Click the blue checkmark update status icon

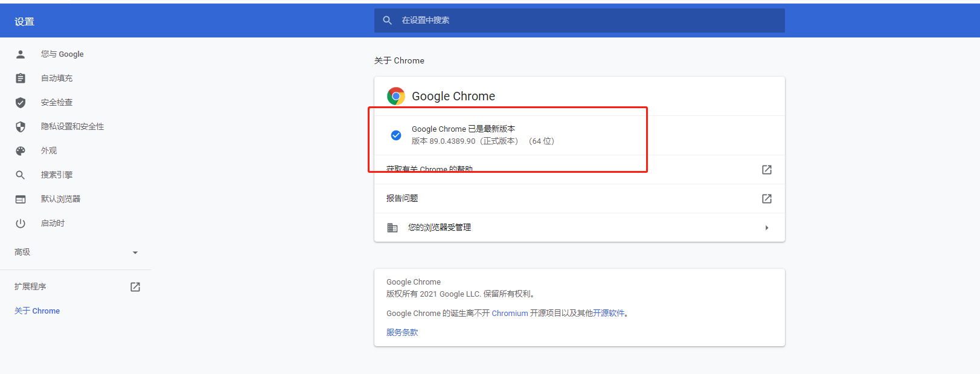396,135
